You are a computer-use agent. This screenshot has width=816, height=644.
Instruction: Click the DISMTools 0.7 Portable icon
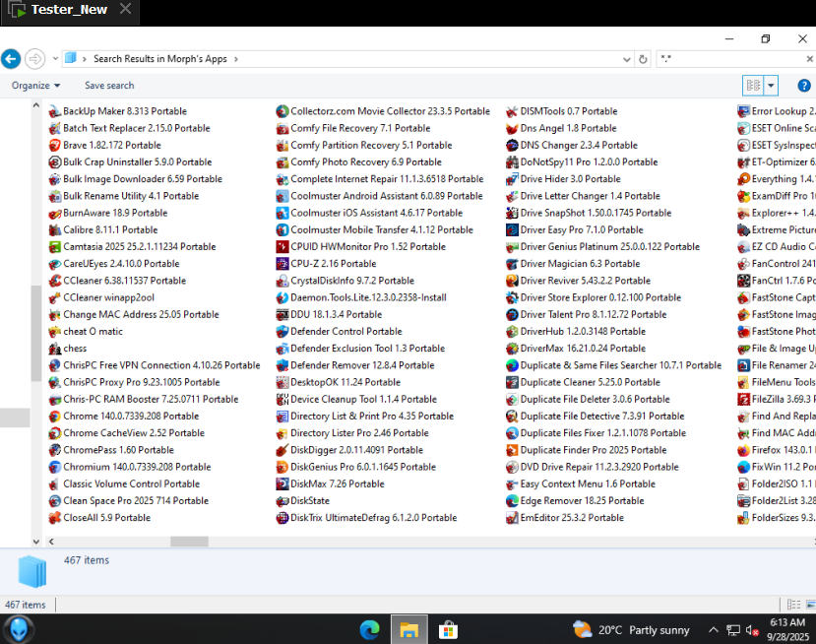[512, 111]
